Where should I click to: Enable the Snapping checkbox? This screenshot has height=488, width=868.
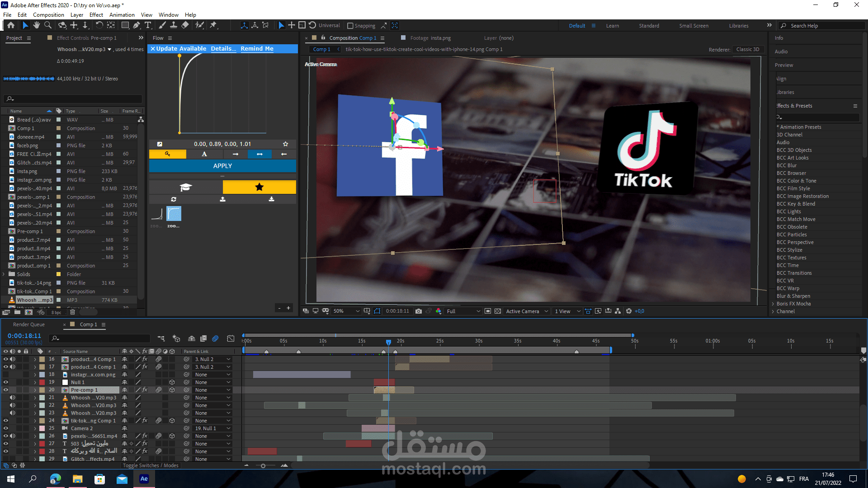click(x=350, y=26)
